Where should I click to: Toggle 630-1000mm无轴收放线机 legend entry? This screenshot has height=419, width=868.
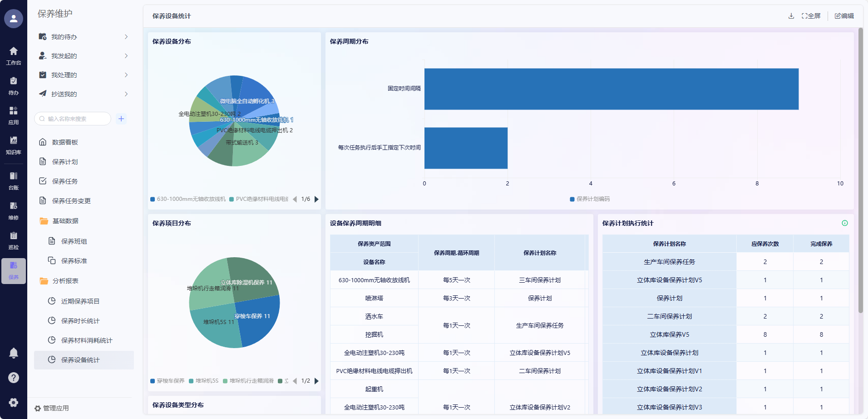(188, 199)
